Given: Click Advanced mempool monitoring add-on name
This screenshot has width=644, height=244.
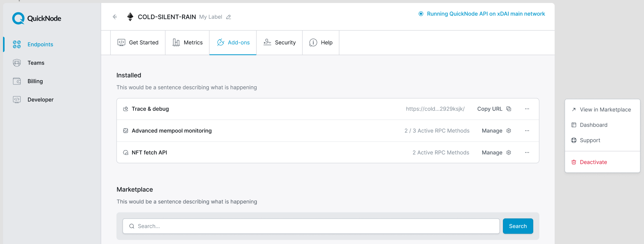Looking at the screenshot, I should tap(172, 131).
